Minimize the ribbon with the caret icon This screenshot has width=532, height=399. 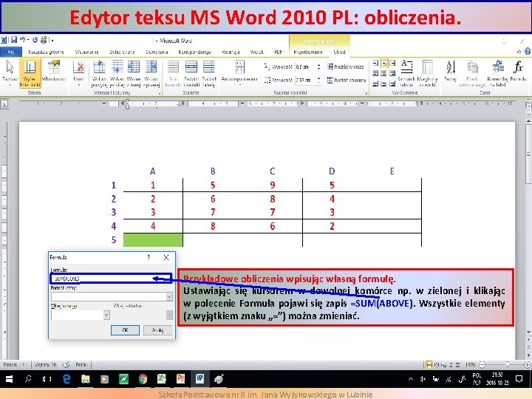pos(519,52)
